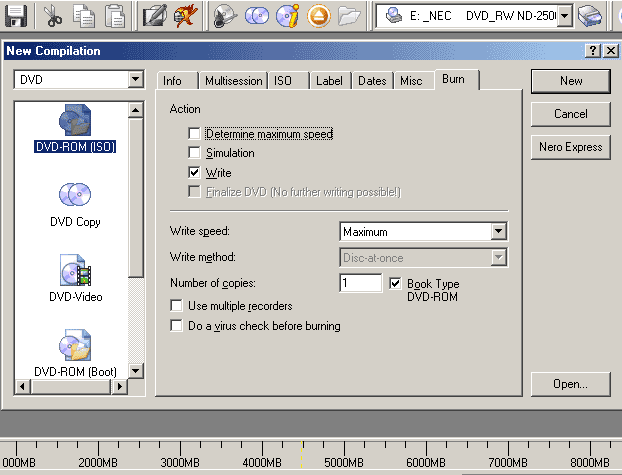The width and height of the screenshot is (622, 475).
Task: Click the Cut scissors icon
Action: (53, 16)
